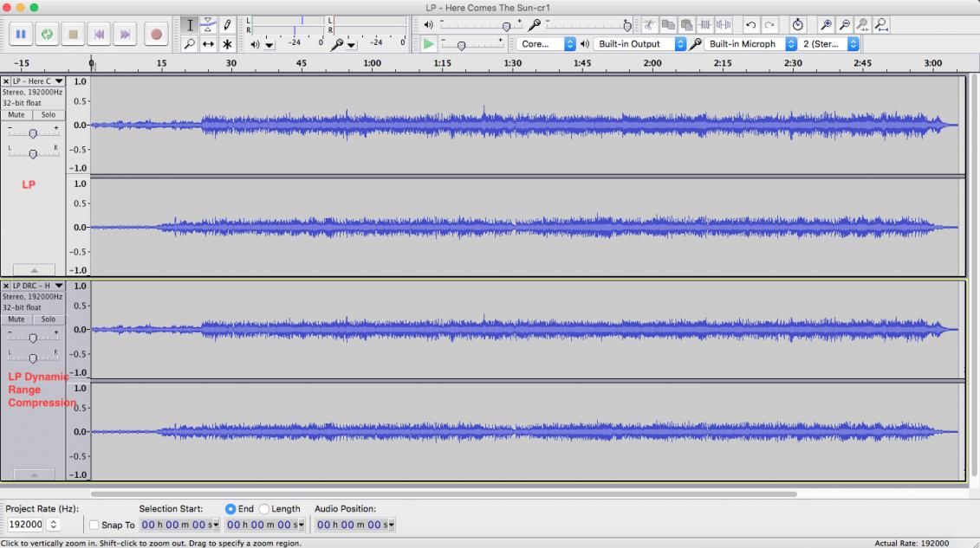Viewport: 980px width, 548px height.
Task: Click the Skip to End button
Action: [125, 34]
